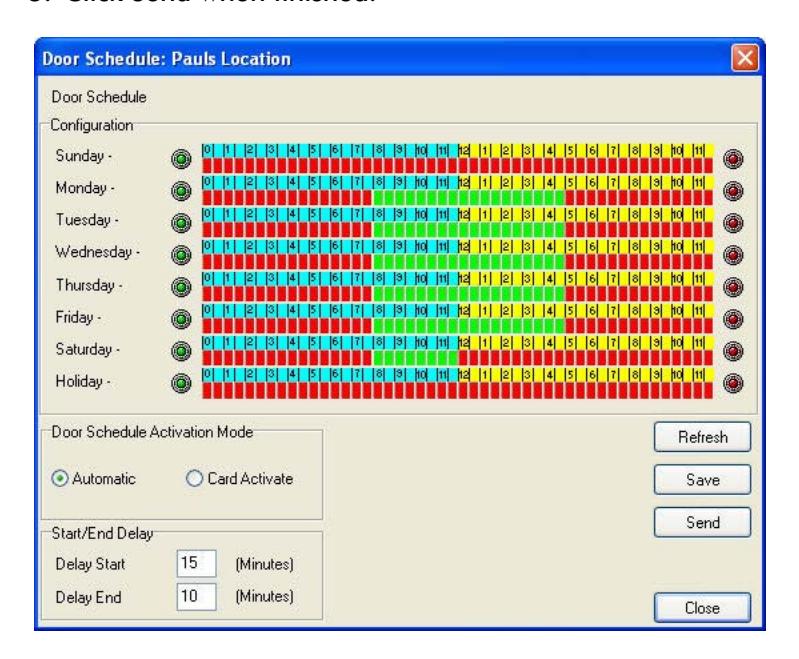
Task: Click the green circle icon for Monday
Action: click(x=181, y=191)
